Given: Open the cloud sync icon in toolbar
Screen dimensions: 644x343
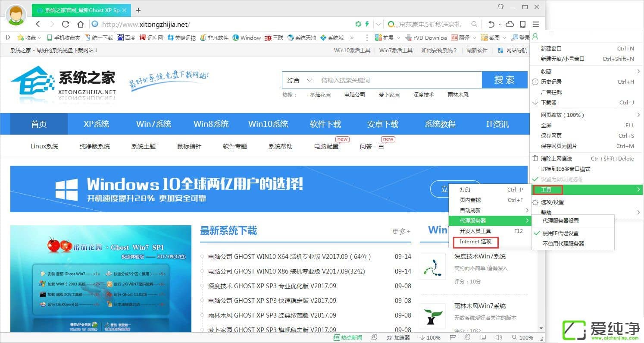Looking at the screenshot, I should click(509, 24).
